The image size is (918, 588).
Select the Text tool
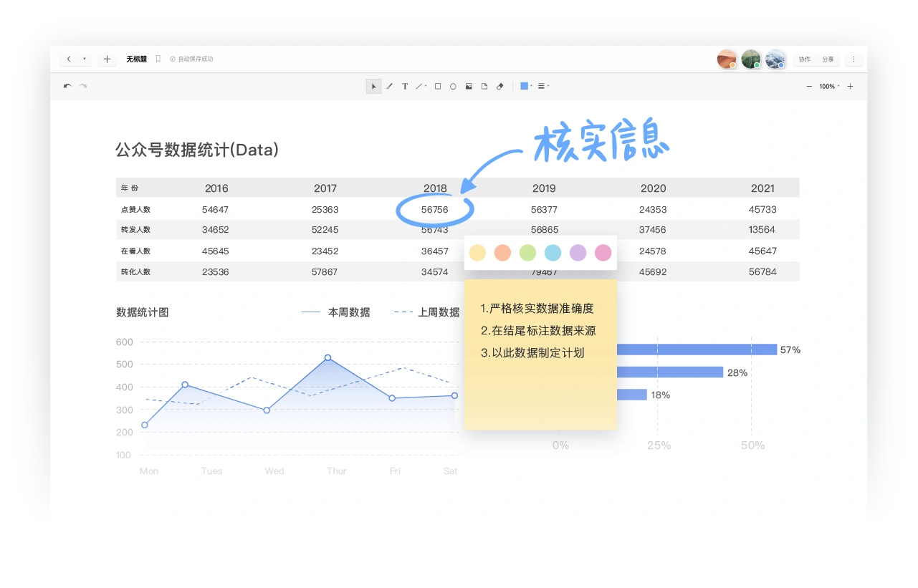coord(405,87)
